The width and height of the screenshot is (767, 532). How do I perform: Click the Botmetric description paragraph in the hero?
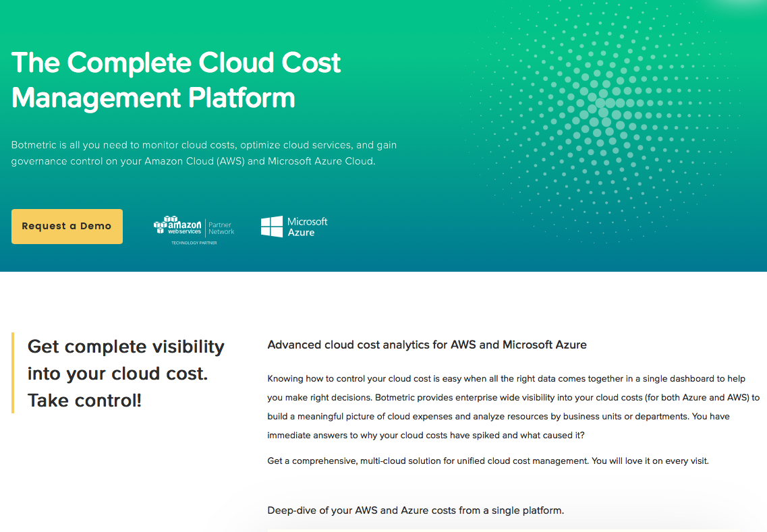point(204,153)
